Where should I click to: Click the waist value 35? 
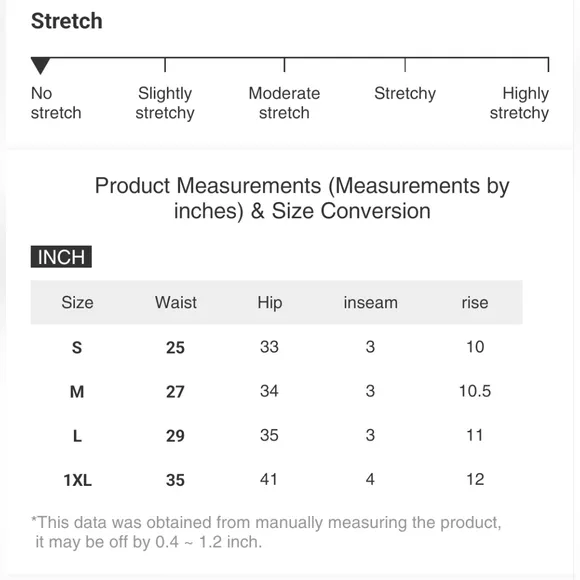click(x=175, y=480)
